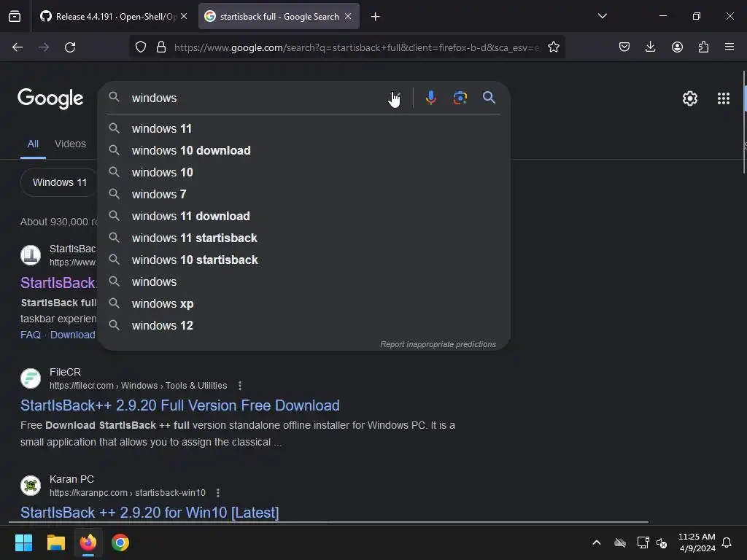Click the FileCR site favicon
The image size is (747, 560).
[x=31, y=378]
